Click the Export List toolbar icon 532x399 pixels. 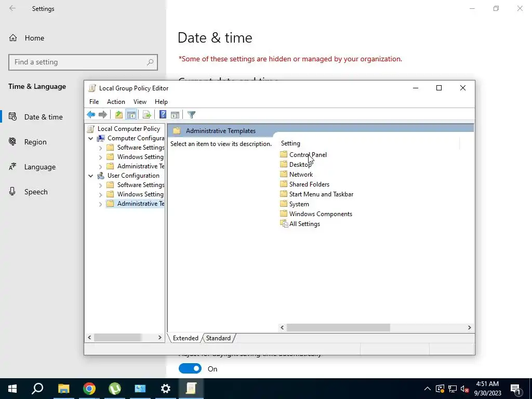click(147, 115)
